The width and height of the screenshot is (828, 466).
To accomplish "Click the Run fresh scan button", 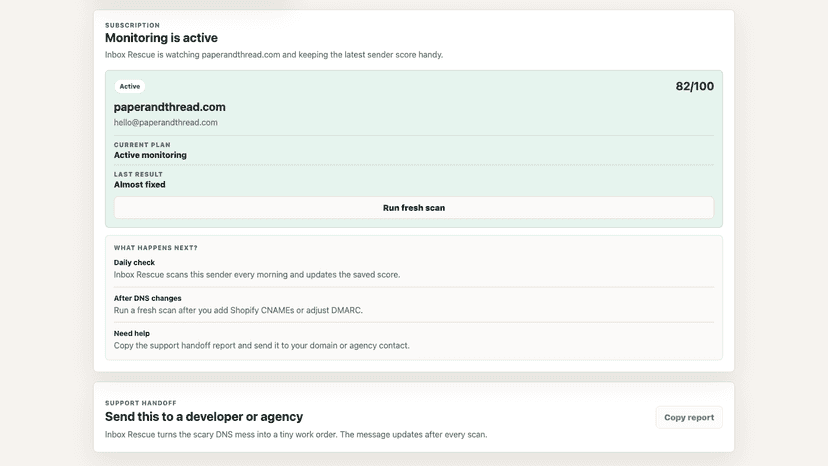I will point(413,208).
